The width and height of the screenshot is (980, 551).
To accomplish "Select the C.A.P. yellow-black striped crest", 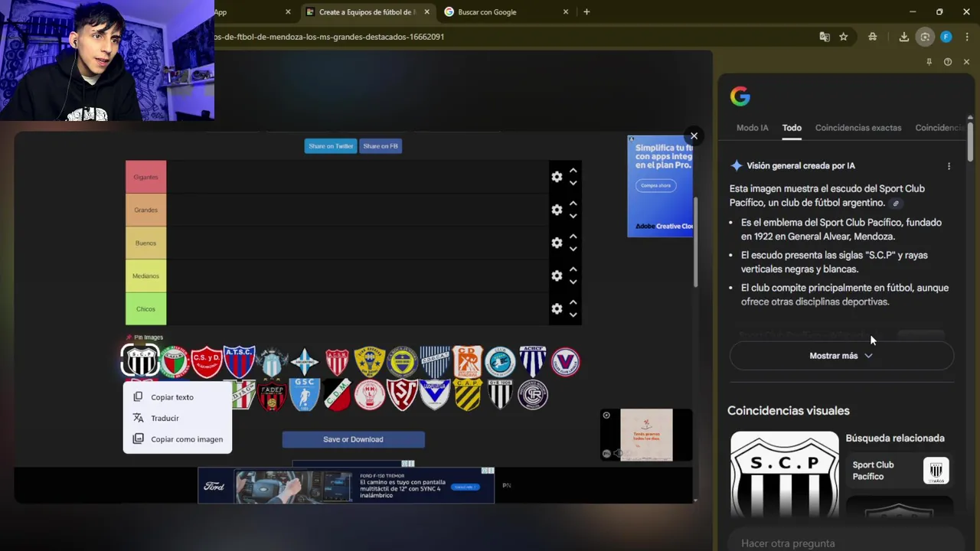I will click(467, 395).
